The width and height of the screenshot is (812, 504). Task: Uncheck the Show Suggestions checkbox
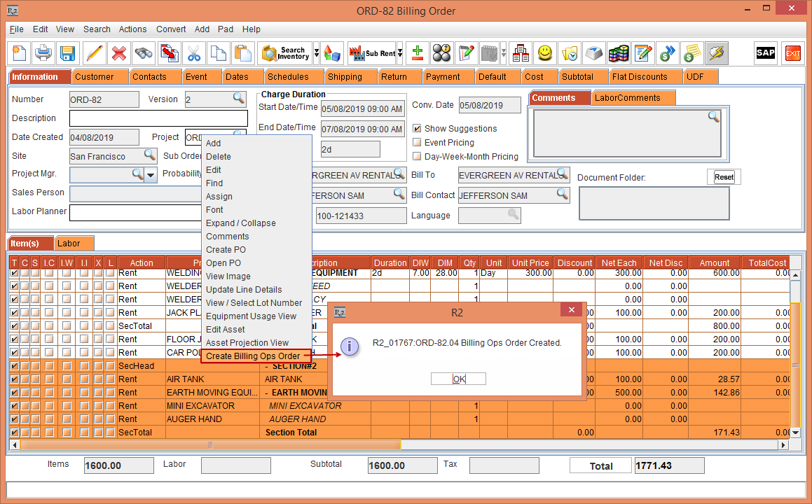417,129
